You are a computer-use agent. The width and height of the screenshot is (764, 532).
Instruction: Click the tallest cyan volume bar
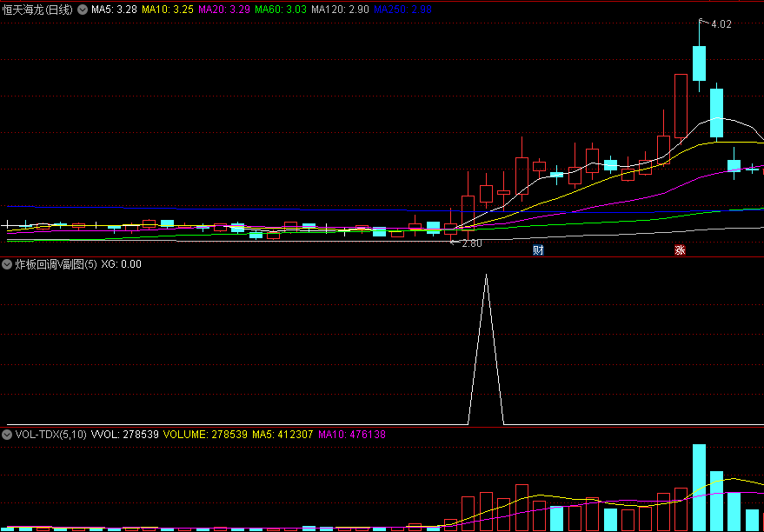tap(699, 486)
